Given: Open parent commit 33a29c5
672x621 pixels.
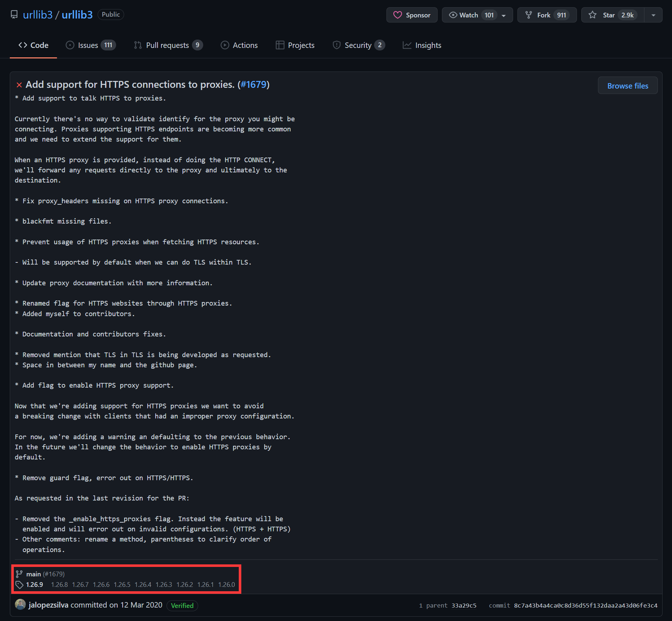Looking at the screenshot, I should (x=464, y=605).
